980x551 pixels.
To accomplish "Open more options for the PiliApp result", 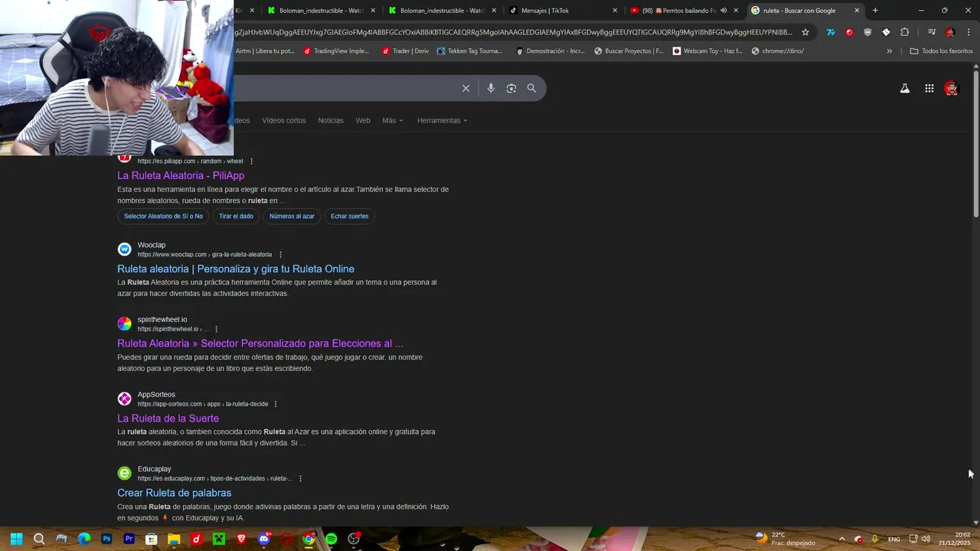I will pos(251,161).
